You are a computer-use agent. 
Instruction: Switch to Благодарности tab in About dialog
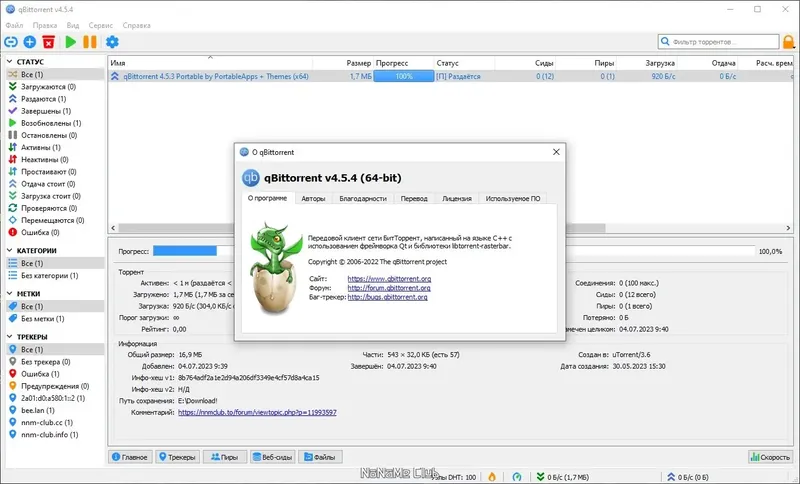[x=363, y=198]
